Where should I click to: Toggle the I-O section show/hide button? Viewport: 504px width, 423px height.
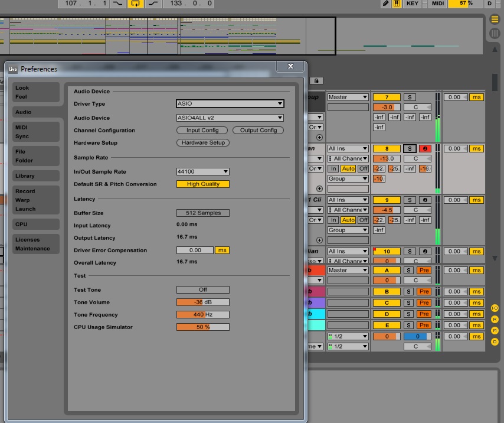(495, 308)
